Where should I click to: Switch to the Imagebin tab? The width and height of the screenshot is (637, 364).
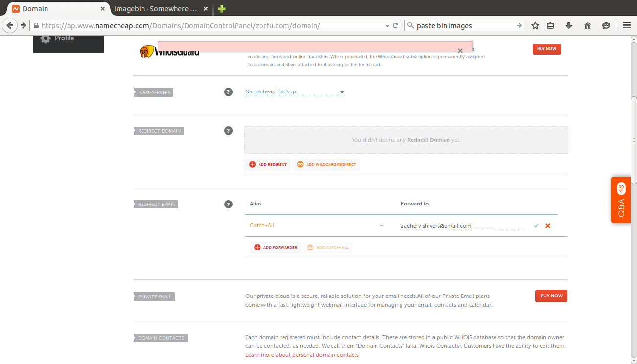click(x=162, y=9)
